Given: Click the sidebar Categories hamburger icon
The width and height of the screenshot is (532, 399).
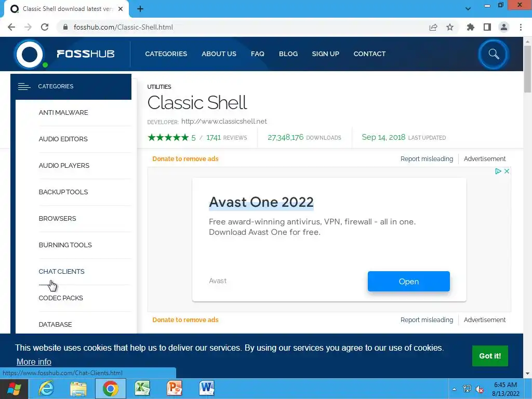Looking at the screenshot, I should [x=24, y=87].
